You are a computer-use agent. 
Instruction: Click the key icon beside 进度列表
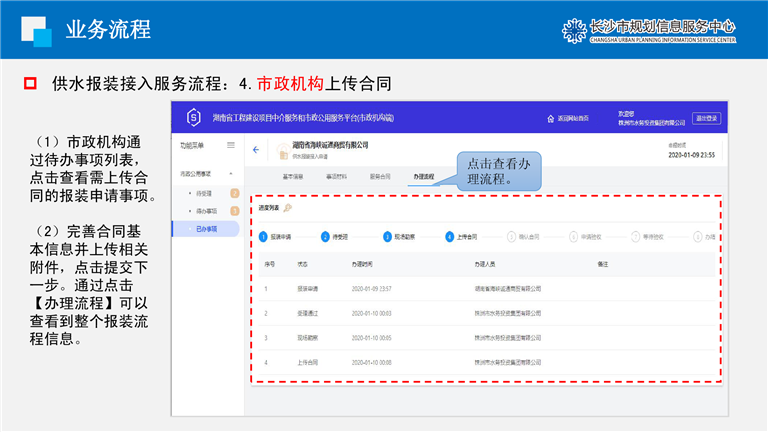[287, 208]
